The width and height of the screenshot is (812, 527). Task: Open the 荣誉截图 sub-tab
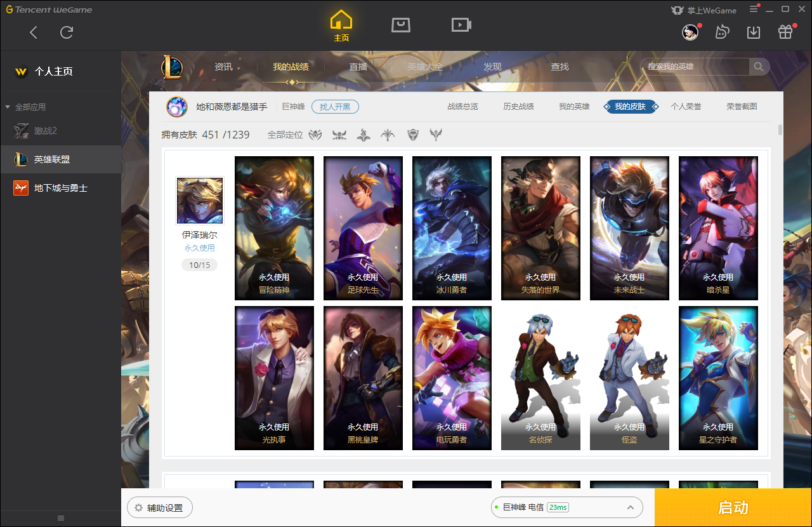pyautogui.click(x=742, y=107)
